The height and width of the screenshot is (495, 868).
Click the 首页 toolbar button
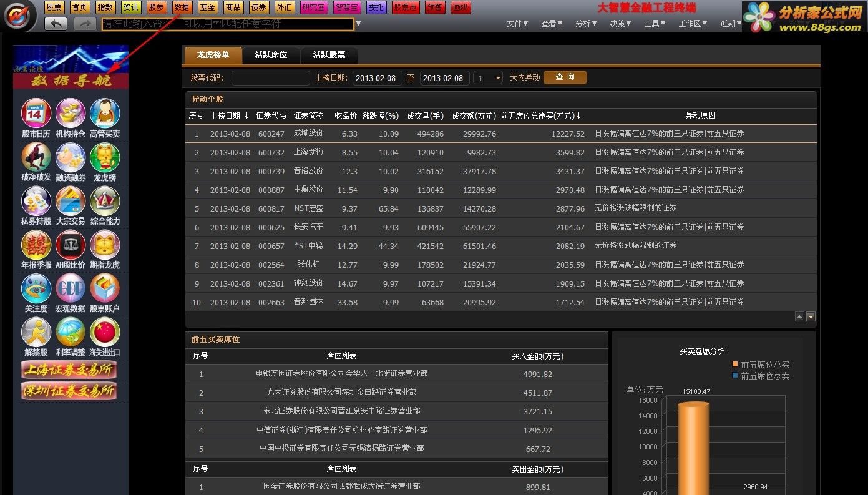[x=79, y=7]
